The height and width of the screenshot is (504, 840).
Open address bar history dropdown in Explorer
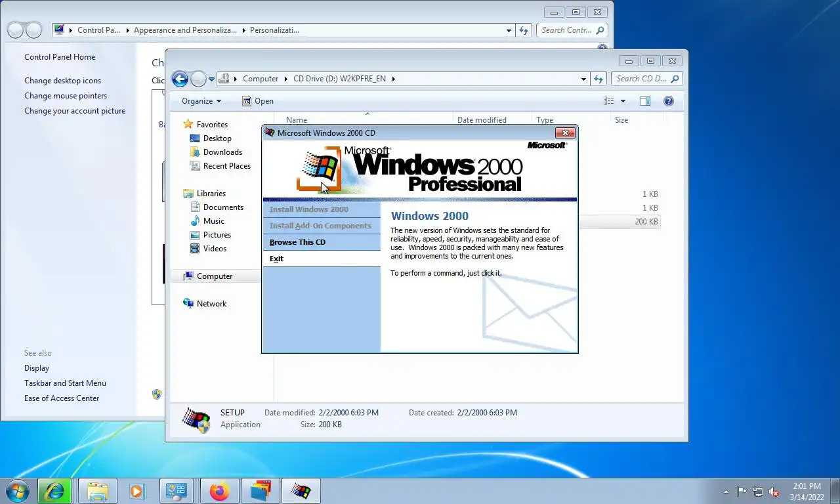pos(583,79)
